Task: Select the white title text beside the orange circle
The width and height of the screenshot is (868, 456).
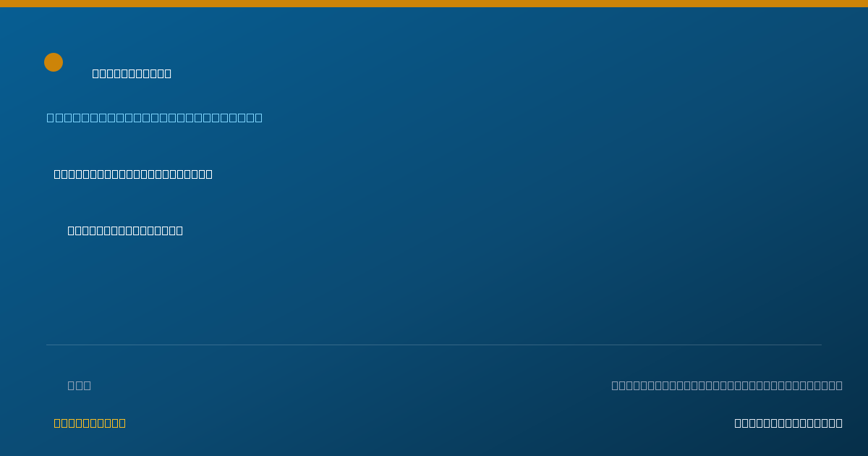Action: [x=132, y=73]
